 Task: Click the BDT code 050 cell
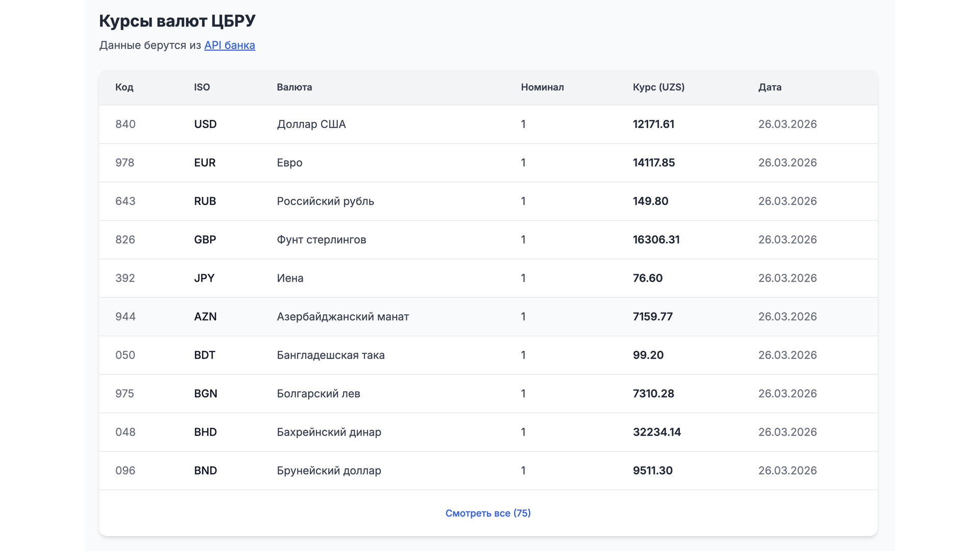(x=125, y=356)
